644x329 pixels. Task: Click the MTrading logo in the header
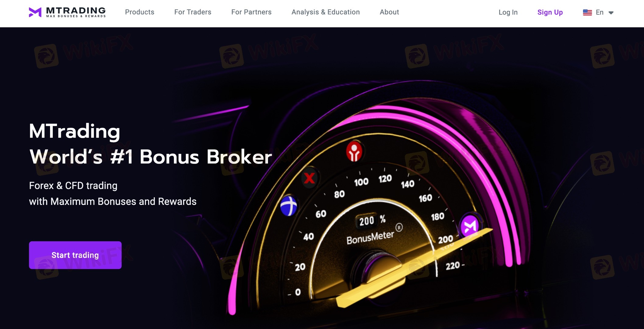tap(67, 12)
